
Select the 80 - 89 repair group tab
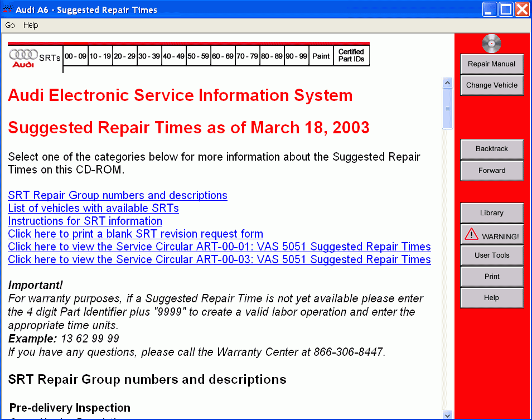point(272,56)
